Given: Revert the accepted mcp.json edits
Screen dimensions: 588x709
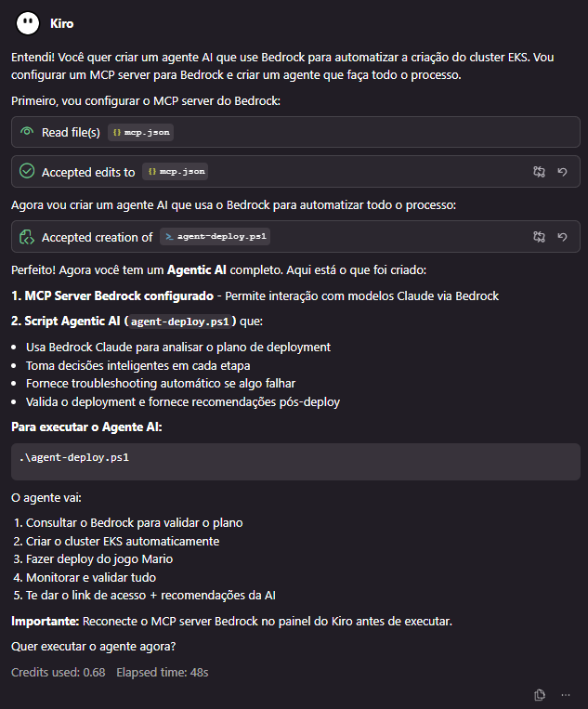Looking at the screenshot, I should point(562,171).
